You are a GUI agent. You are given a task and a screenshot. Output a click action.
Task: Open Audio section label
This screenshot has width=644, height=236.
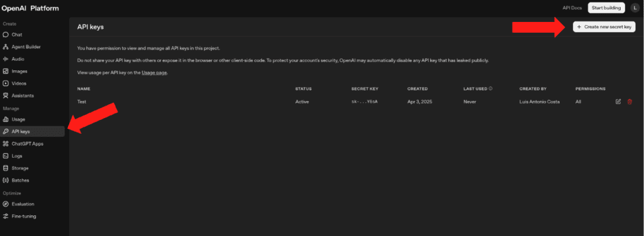coord(18,59)
